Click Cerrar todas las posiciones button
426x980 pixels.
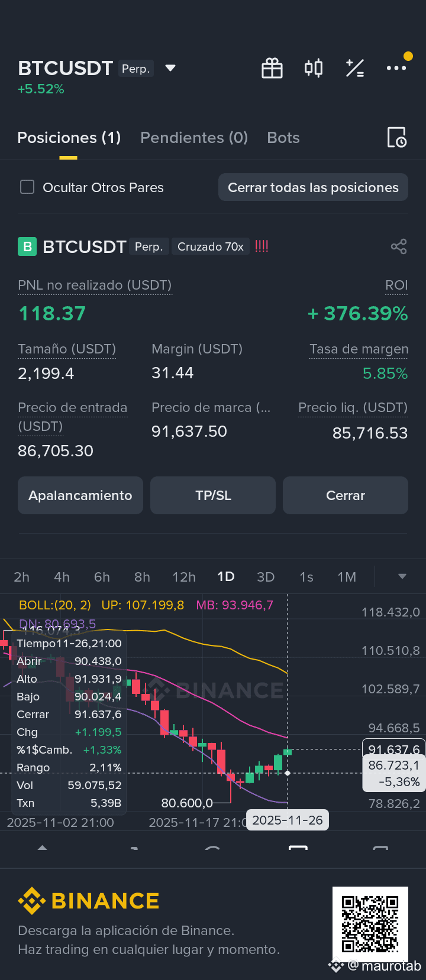pyautogui.click(x=313, y=187)
